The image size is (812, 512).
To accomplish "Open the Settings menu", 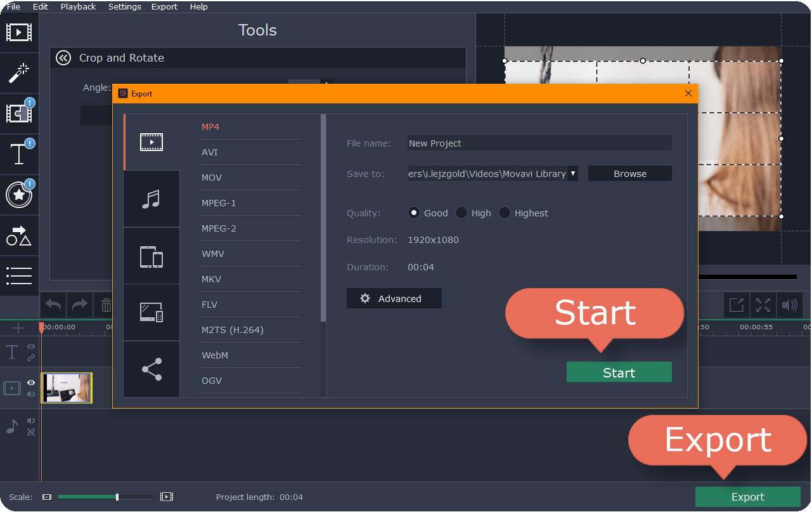I will pyautogui.click(x=124, y=6).
